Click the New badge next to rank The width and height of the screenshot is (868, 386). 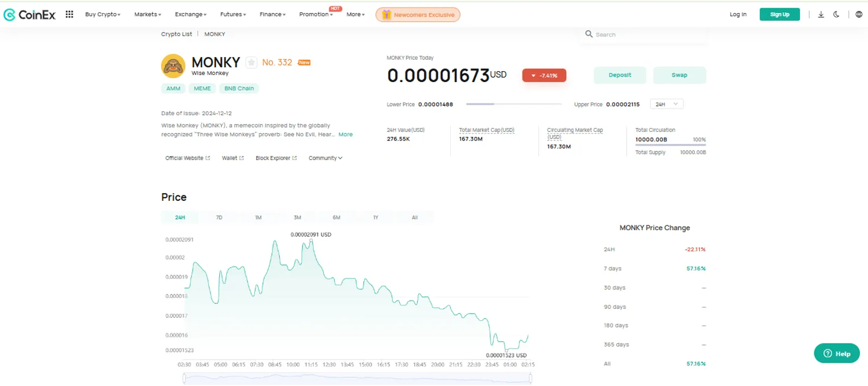click(304, 62)
